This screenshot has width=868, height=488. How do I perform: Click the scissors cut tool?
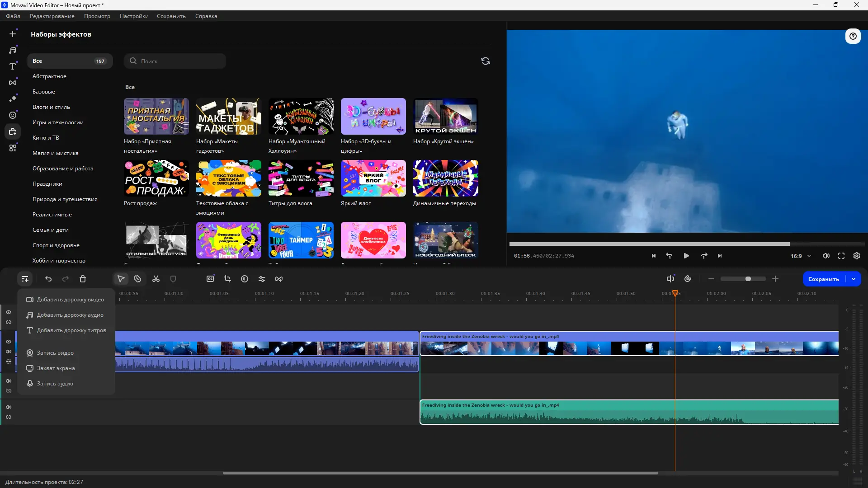(x=156, y=279)
